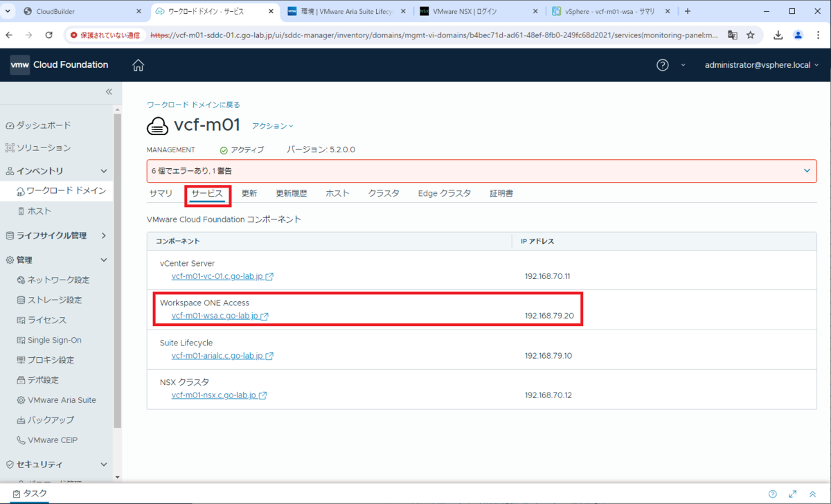Open vcf-m01-nsx.c.go-lab.jp link
The width and height of the screenshot is (831, 504).
[214, 396]
